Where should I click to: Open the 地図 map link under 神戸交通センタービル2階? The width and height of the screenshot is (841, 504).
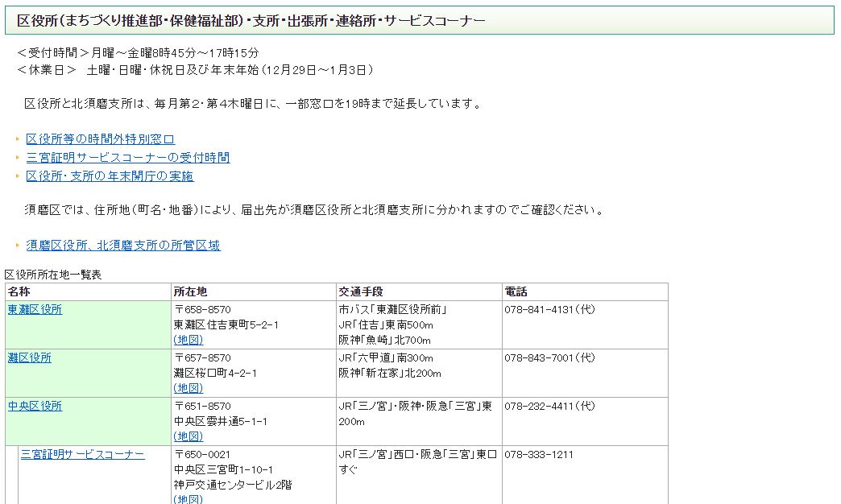188,499
